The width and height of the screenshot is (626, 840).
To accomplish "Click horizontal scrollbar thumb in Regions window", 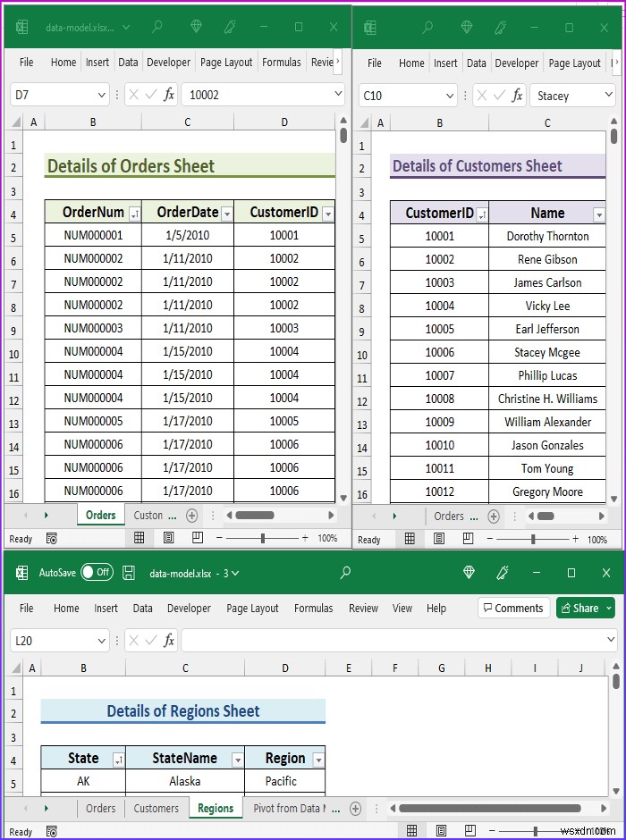I will 490,808.
